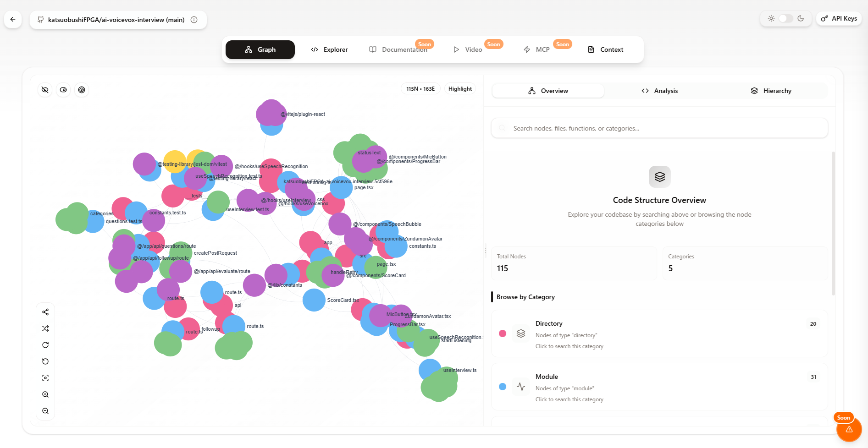
Task: Toggle the crossed-out eye visibility button
Action: coord(45,90)
